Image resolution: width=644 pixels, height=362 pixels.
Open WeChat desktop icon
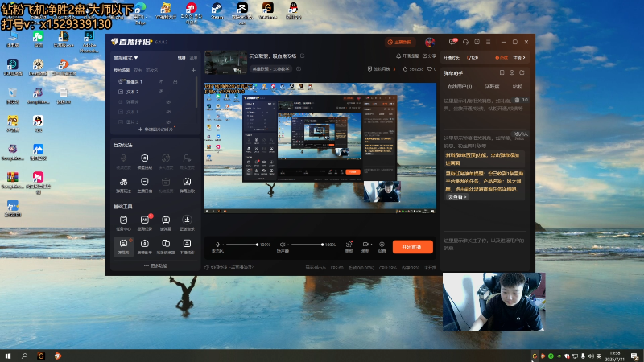[x=38, y=39]
